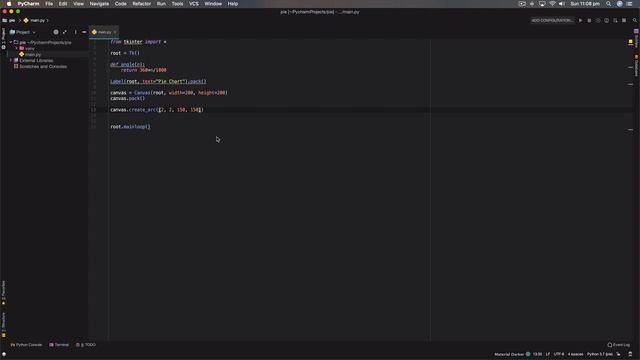
Task: Click the canvas.create_arc code line
Action: 157,110
